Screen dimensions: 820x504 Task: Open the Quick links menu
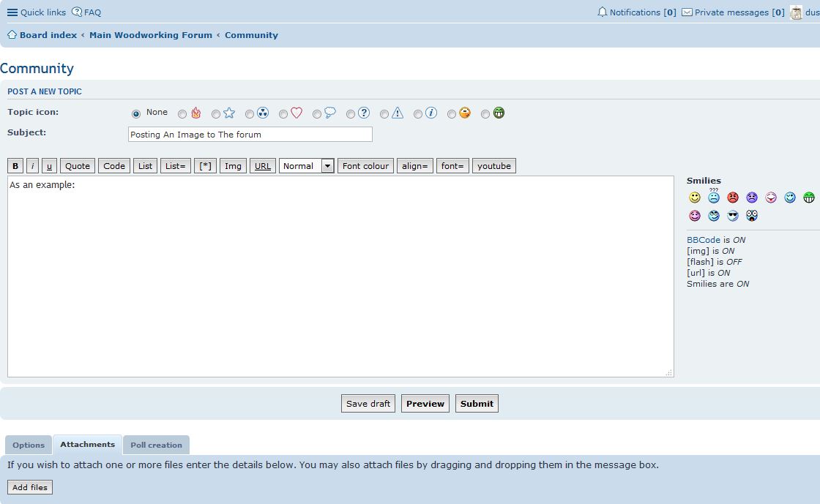[37, 12]
